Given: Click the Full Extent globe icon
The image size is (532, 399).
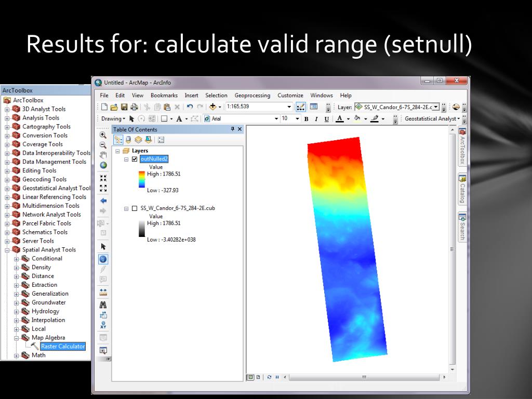Looking at the screenshot, I should point(103,165).
